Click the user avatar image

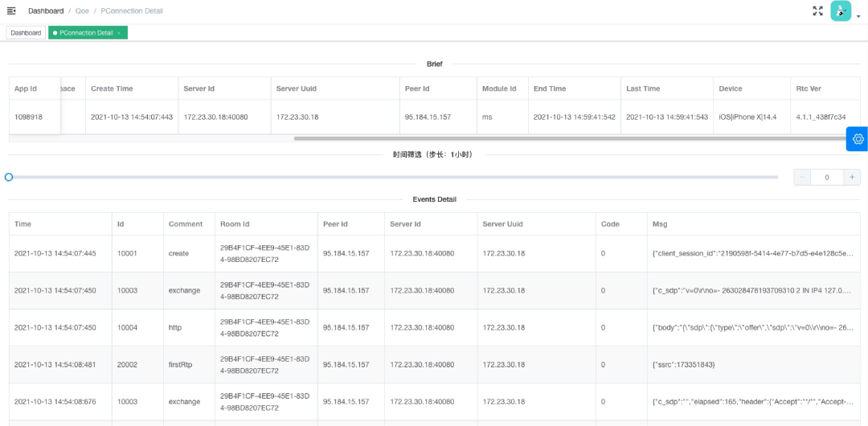pyautogui.click(x=840, y=10)
